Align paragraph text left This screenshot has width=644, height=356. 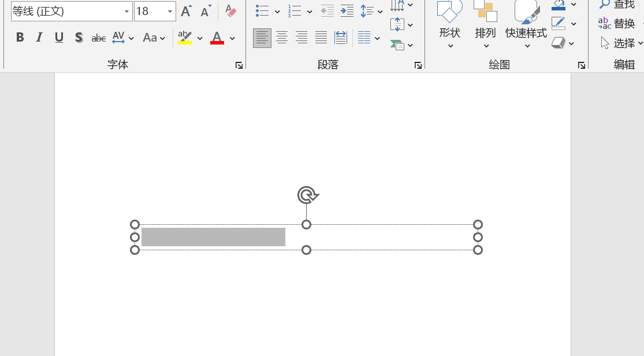[262, 38]
